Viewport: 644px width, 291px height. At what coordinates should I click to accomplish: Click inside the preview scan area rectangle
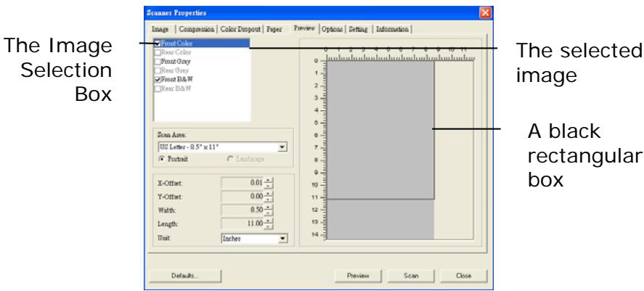click(380, 130)
